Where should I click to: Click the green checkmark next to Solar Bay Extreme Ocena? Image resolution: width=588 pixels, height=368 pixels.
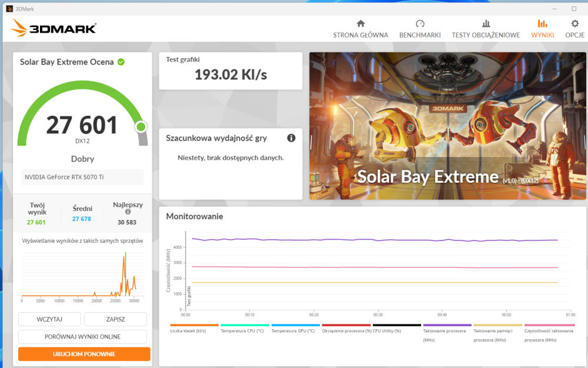pyautogui.click(x=121, y=62)
